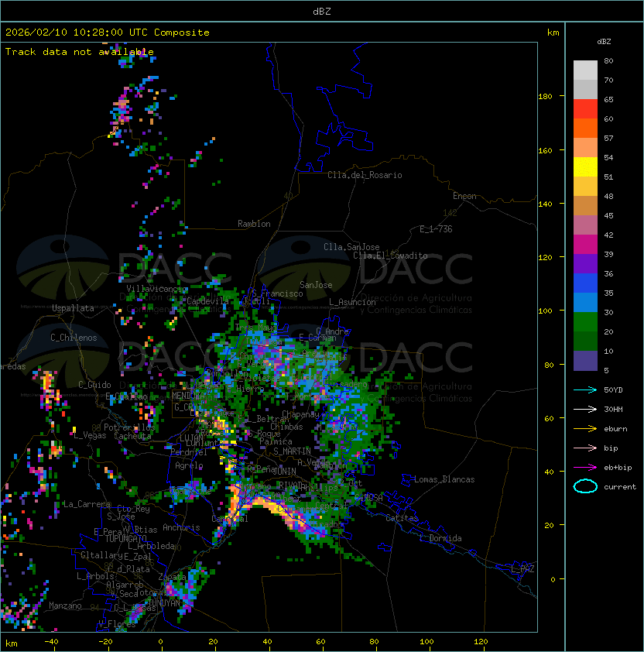
Task: Select the light gray top swatch of scale
Action: click(x=585, y=70)
